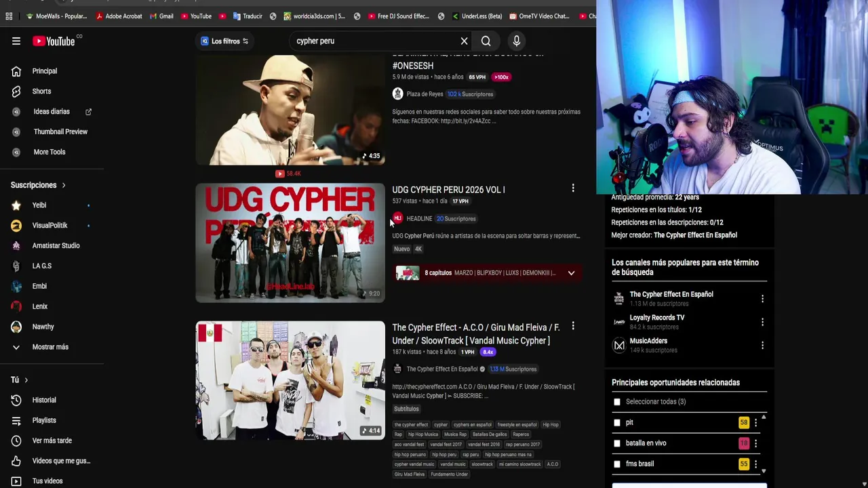Check the 'fms brasil' keyword checkbox
Image resolution: width=868 pixels, height=488 pixels.
point(617,464)
